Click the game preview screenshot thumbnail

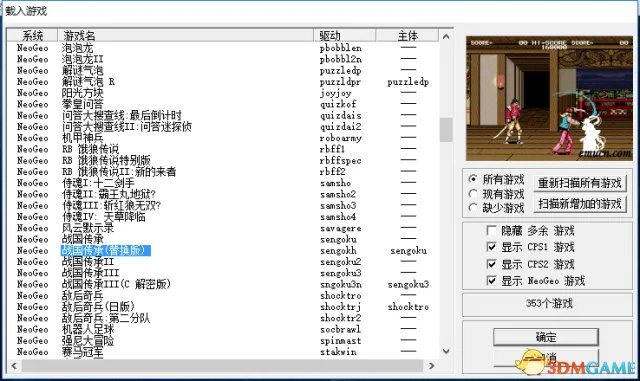pyautogui.click(x=549, y=98)
